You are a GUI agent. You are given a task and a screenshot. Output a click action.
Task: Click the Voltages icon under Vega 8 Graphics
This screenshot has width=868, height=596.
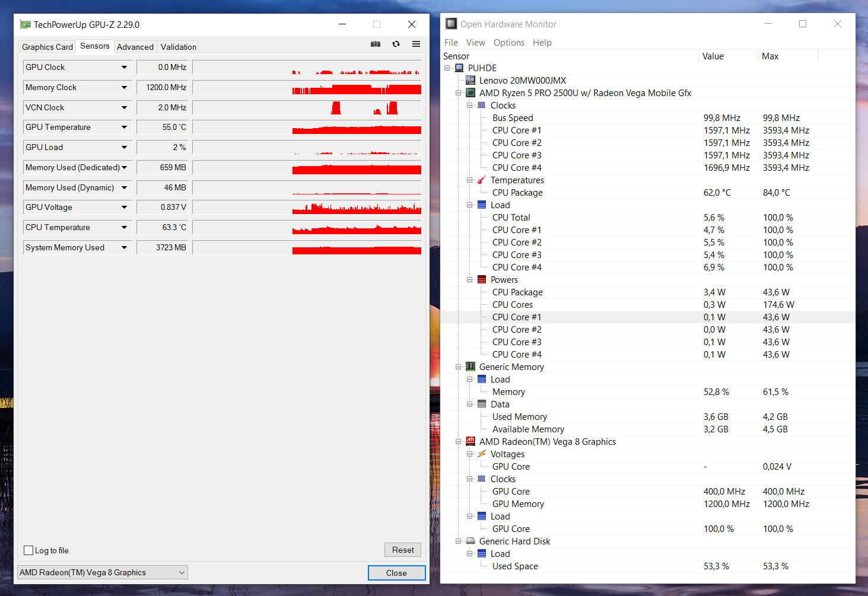point(481,454)
